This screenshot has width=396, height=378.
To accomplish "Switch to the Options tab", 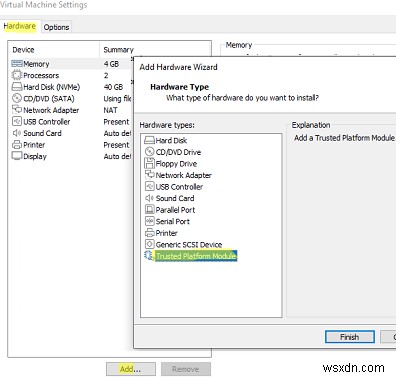I will point(56,27).
